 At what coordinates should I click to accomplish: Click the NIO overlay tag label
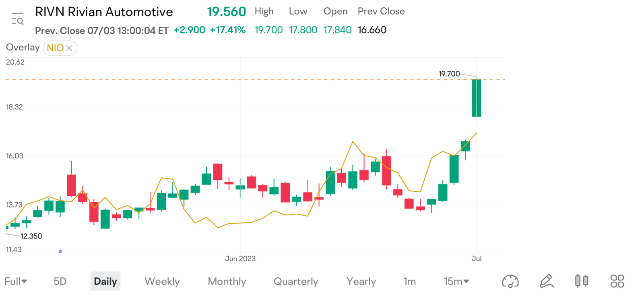point(55,48)
